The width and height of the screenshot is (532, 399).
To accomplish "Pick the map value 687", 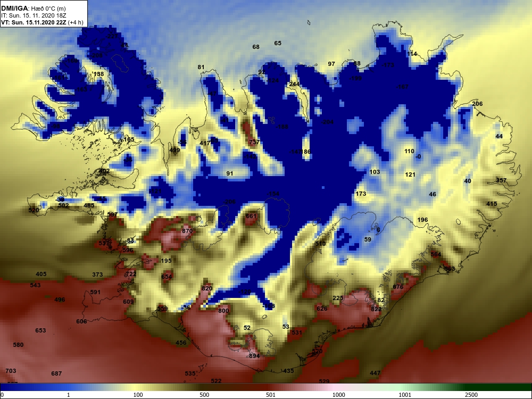I will pos(56,373).
